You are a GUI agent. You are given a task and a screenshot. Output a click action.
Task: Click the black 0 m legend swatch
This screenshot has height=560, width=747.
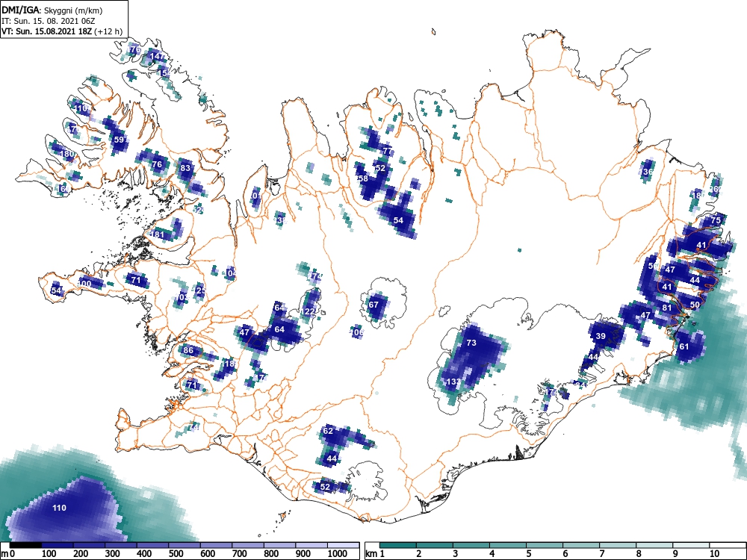pos(25,545)
